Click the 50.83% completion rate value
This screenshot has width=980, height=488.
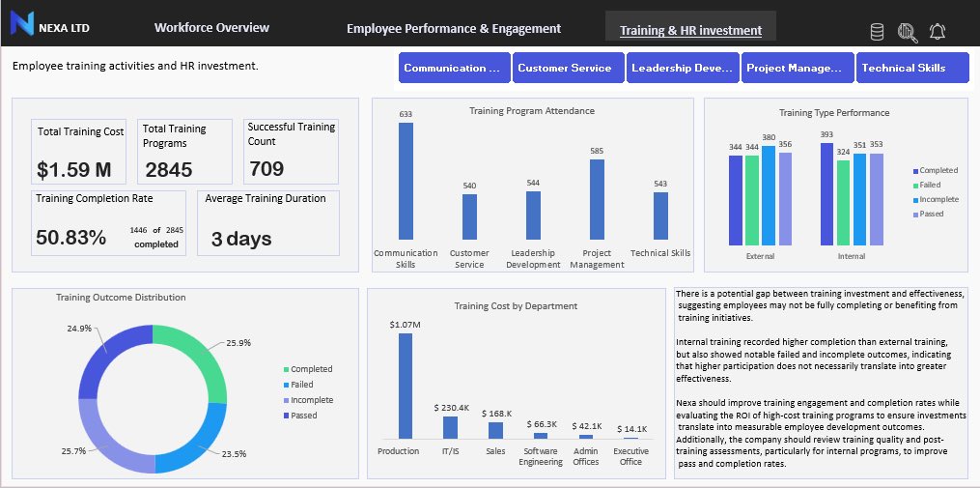click(x=70, y=238)
